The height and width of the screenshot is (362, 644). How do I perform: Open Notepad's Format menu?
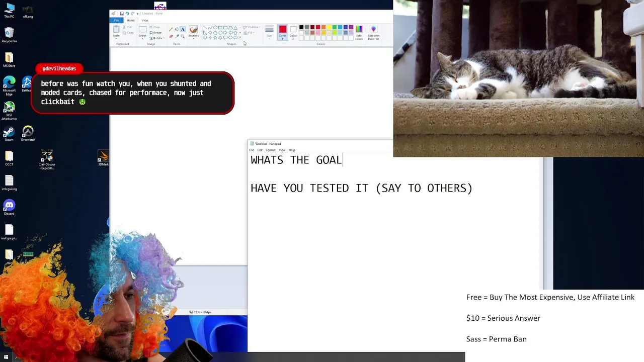pos(271,150)
